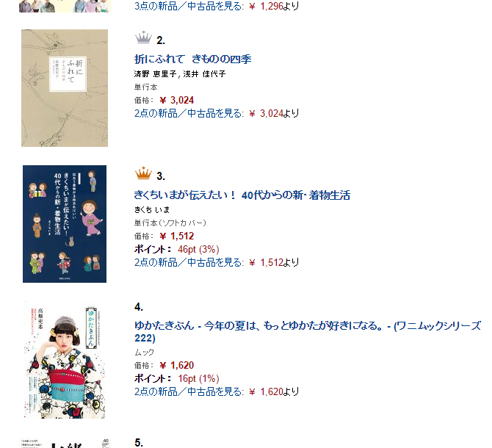This screenshot has width=492, height=448.
Task: Click the ゆかたきぶん yukata cover image
Action: coord(65,360)
